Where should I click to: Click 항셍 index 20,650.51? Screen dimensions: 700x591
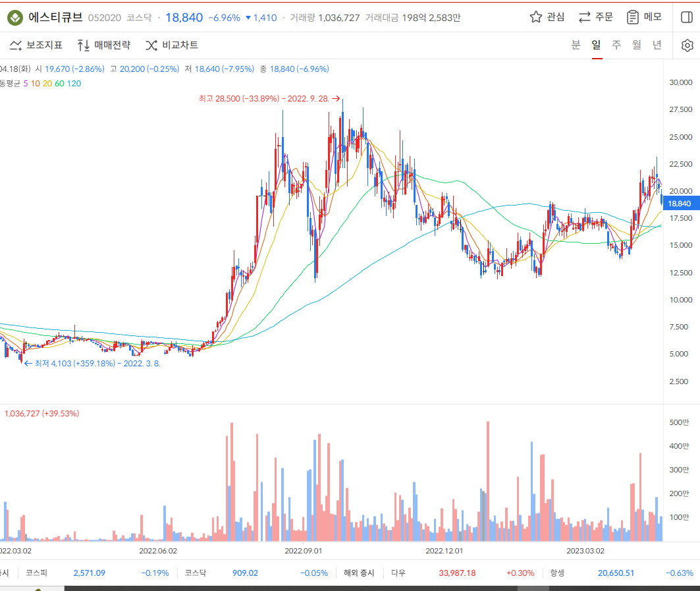(x=616, y=573)
